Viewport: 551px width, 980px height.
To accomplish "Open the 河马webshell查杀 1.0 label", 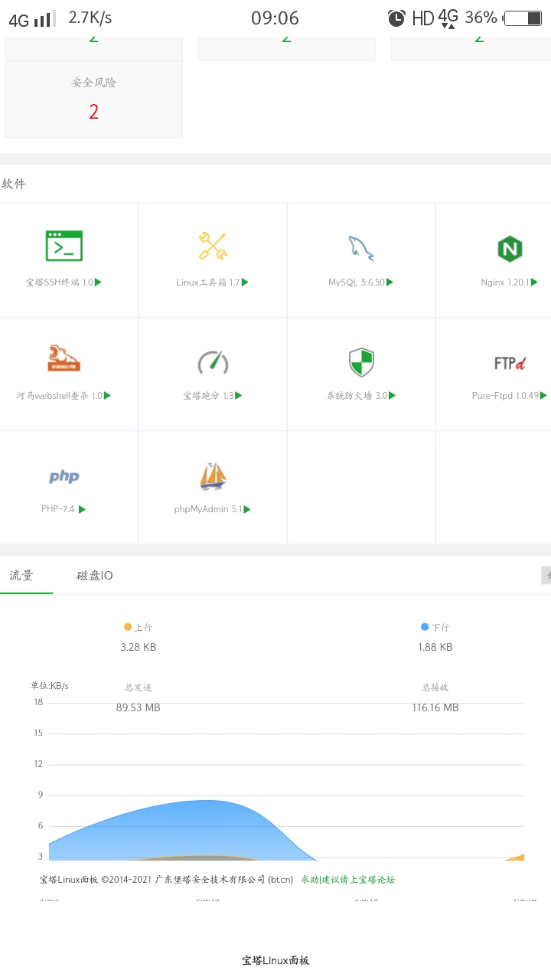I will (x=59, y=395).
